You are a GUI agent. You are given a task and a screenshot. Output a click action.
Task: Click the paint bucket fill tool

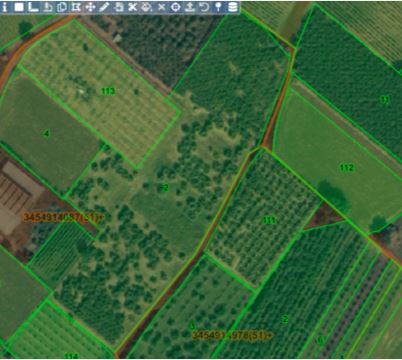tap(147, 7)
